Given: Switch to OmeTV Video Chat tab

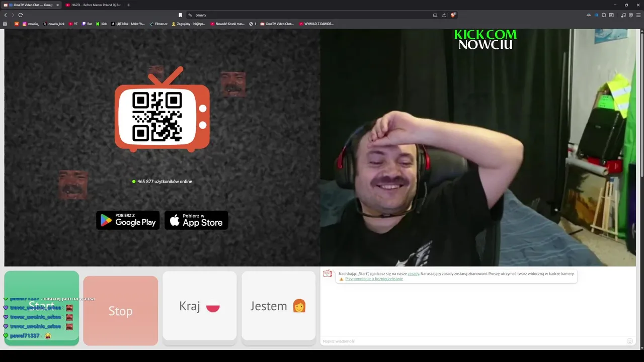Looking at the screenshot, I should point(30,5).
